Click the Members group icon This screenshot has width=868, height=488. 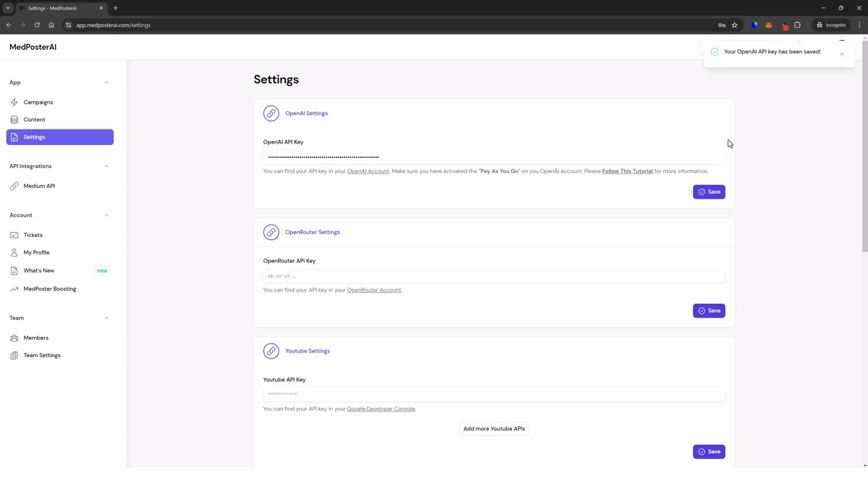(x=14, y=338)
